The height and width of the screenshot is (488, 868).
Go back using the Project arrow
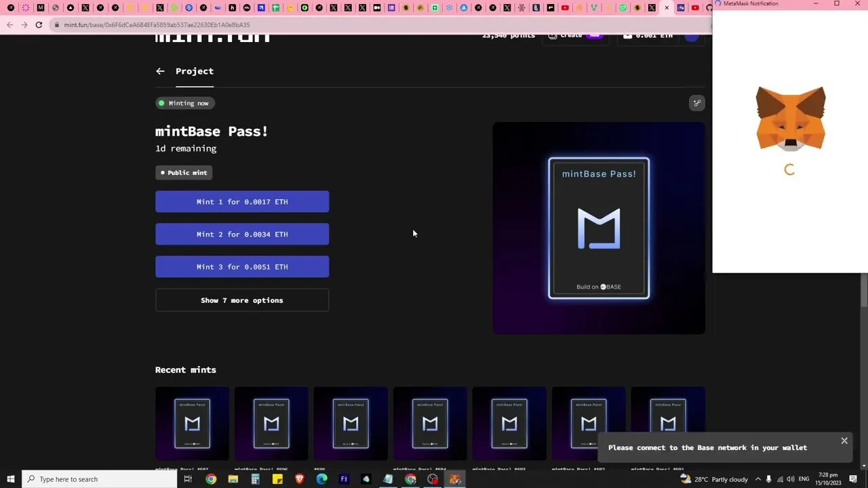pyautogui.click(x=160, y=71)
